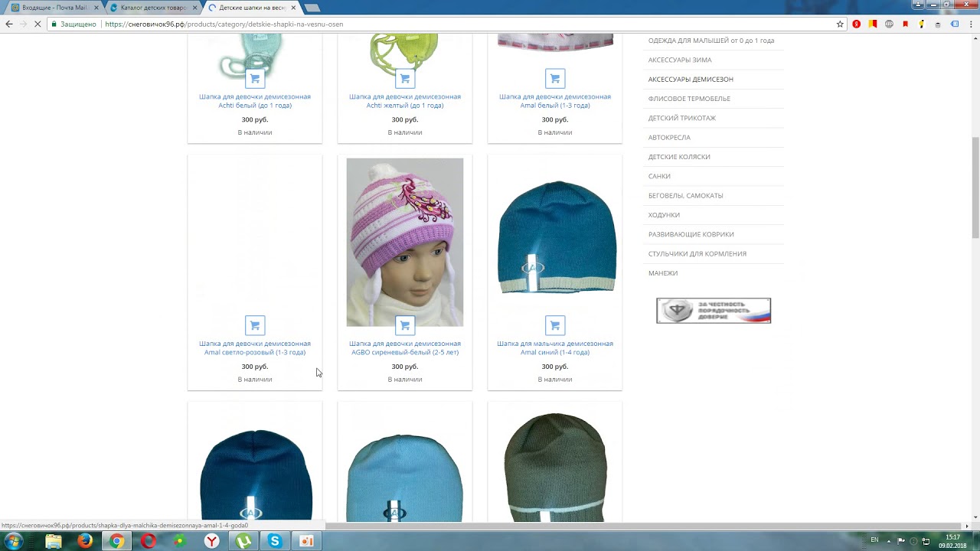
Task: Open the Yandex extension icon
Action: tap(856, 24)
